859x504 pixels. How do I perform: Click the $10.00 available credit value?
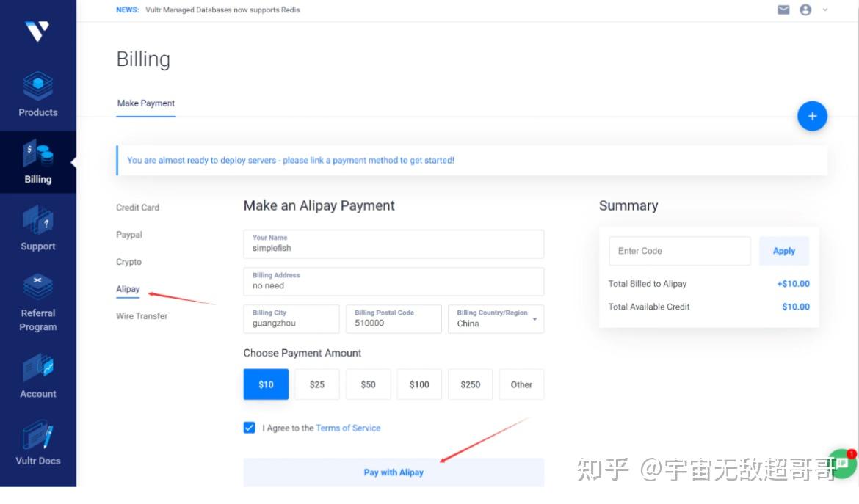[x=795, y=307]
